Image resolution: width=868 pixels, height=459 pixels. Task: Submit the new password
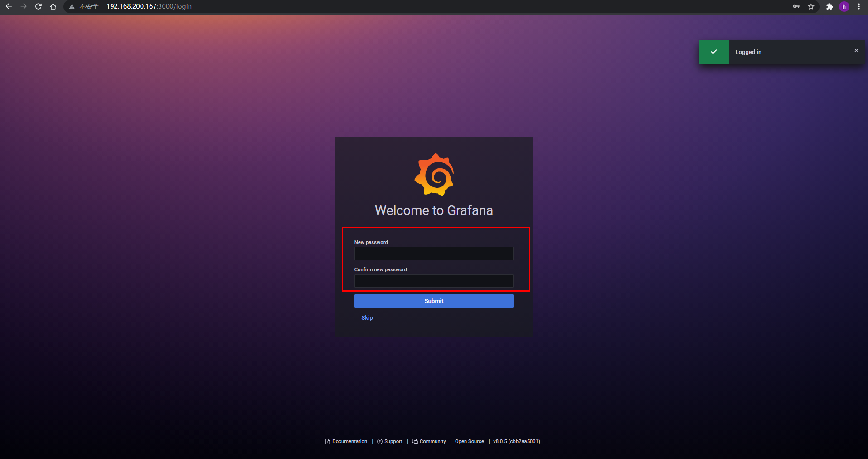pos(434,301)
